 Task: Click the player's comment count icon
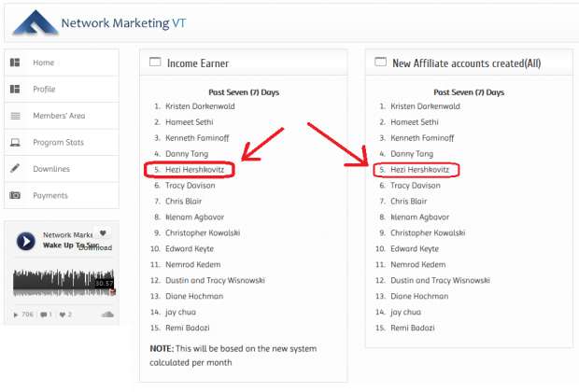pos(46,315)
